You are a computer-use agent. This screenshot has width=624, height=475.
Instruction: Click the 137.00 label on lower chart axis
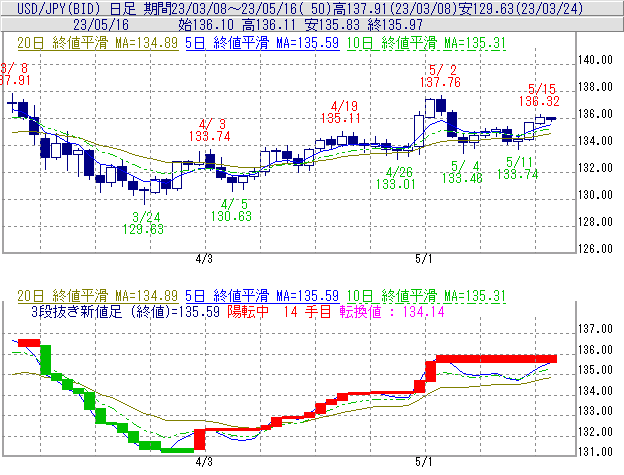coord(595,329)
